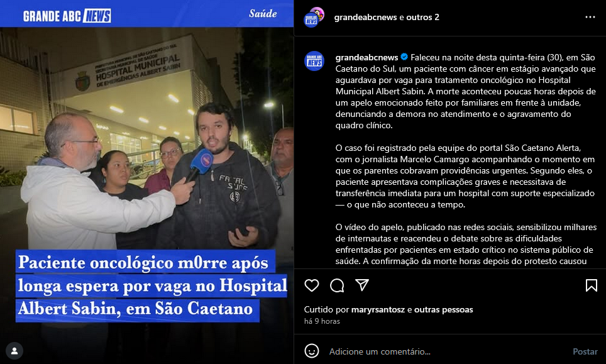Save post using the bookmark icon
The height and width of the screenshot is (364, 606).
(x=592, y=285)
